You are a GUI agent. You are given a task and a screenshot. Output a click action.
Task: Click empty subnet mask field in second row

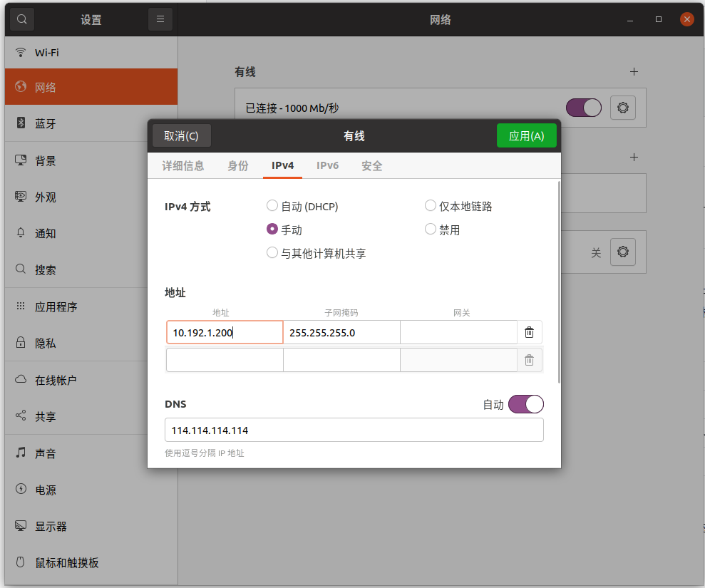pos(341,360)
